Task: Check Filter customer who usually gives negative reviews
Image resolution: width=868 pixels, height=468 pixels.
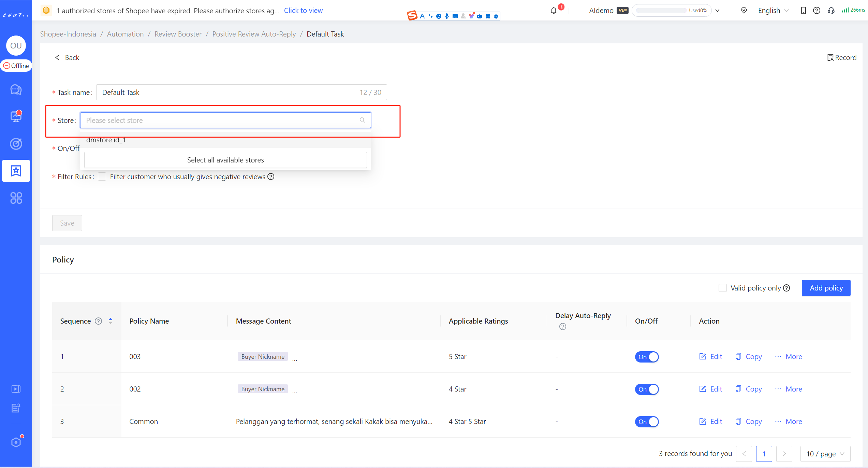Action: point(102,176)
